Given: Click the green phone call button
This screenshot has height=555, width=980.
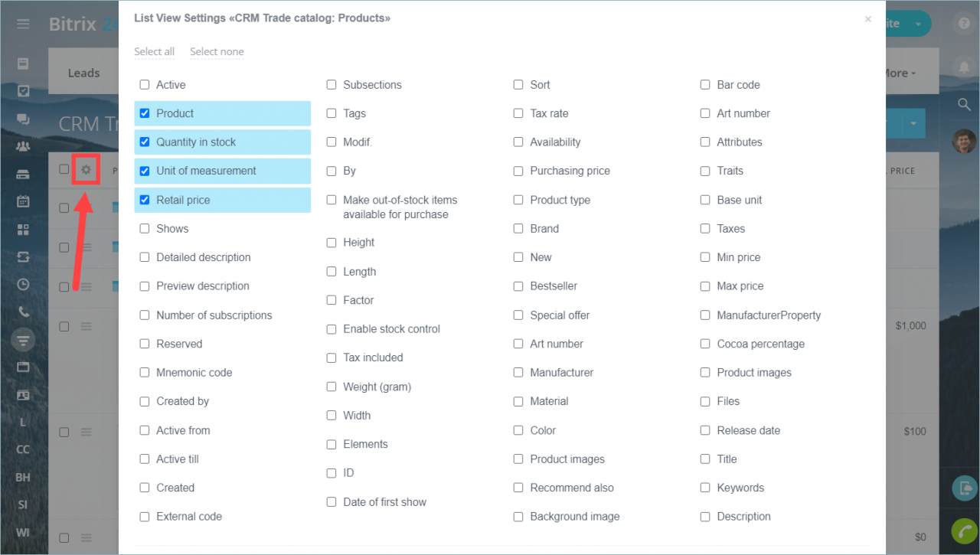Looking at the screenshot, I should tap(964, 531).
